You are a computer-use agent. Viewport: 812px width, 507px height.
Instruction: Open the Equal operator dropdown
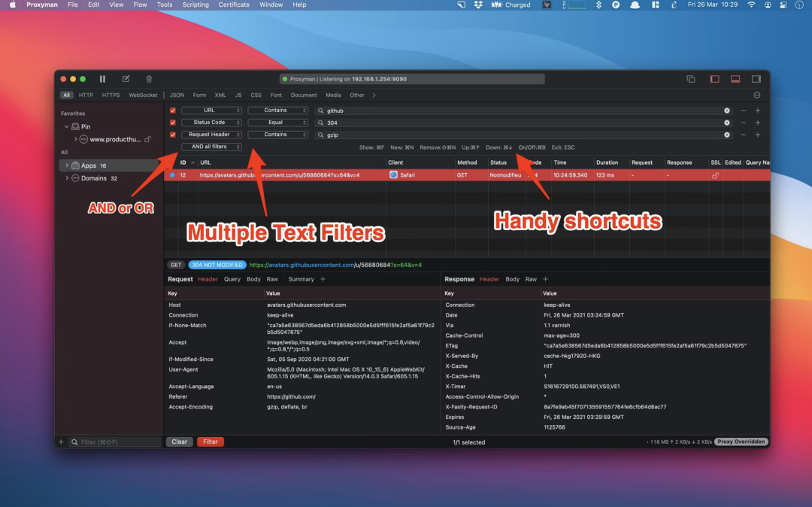(x=277, y=123)
